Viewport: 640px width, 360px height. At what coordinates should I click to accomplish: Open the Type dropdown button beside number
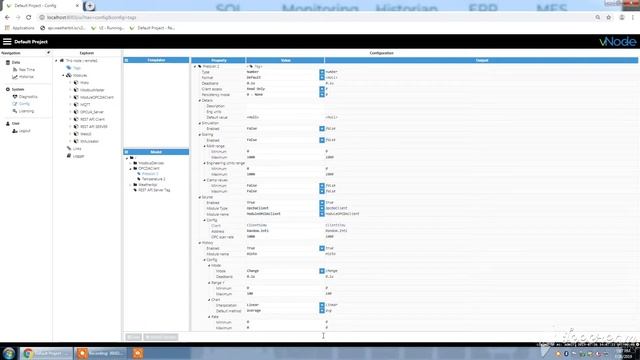coord(322,72)
